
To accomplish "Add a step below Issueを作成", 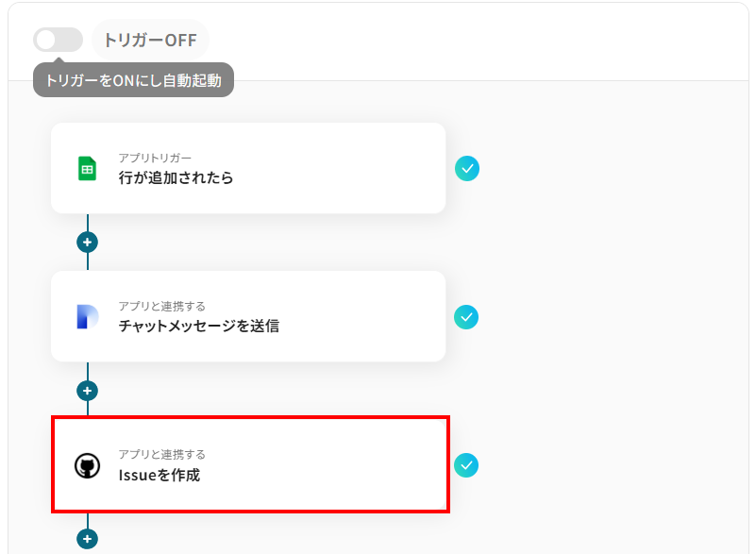I will pyautogui.click(x=87, y=539).
